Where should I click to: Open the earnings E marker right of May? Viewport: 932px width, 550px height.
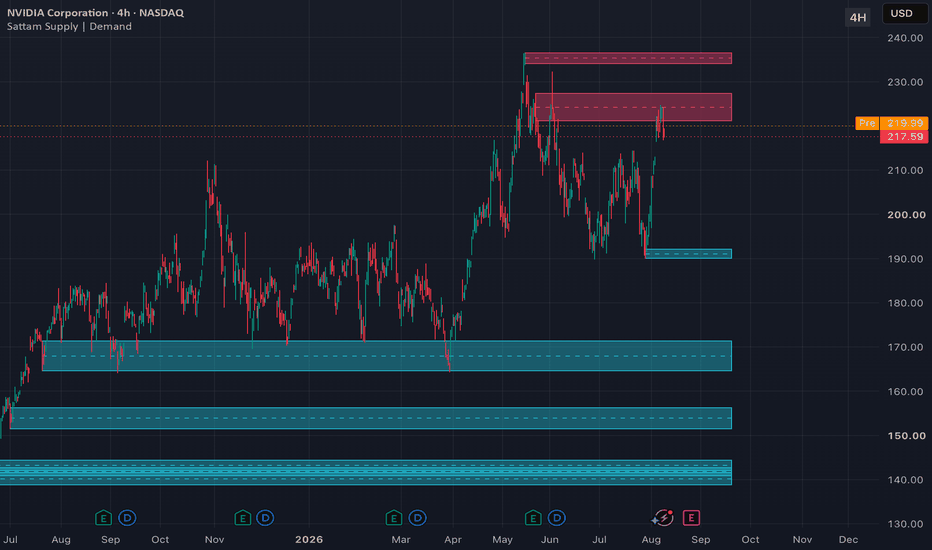533,518
